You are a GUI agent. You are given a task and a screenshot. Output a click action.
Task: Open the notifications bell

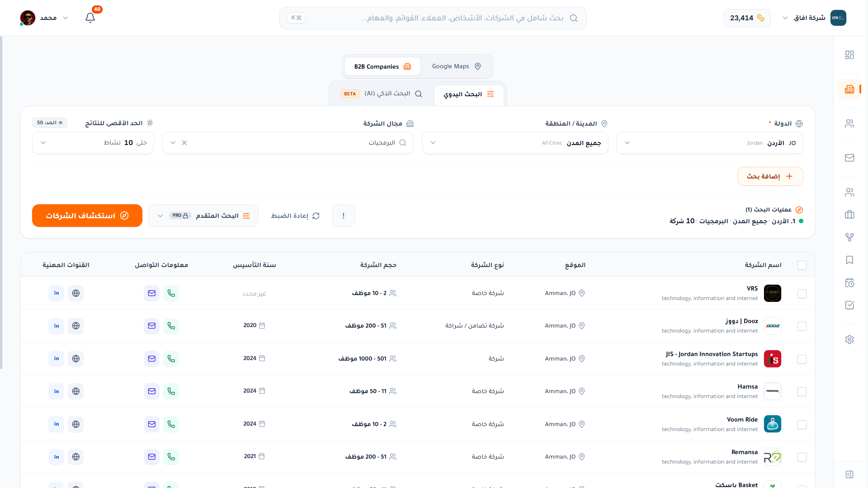coord(90,18)
